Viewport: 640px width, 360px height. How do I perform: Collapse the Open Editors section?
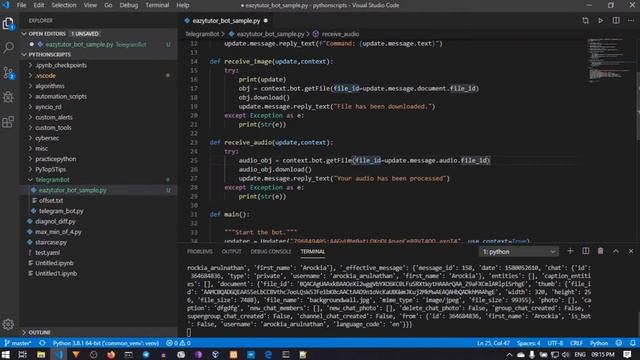point(99,33)
